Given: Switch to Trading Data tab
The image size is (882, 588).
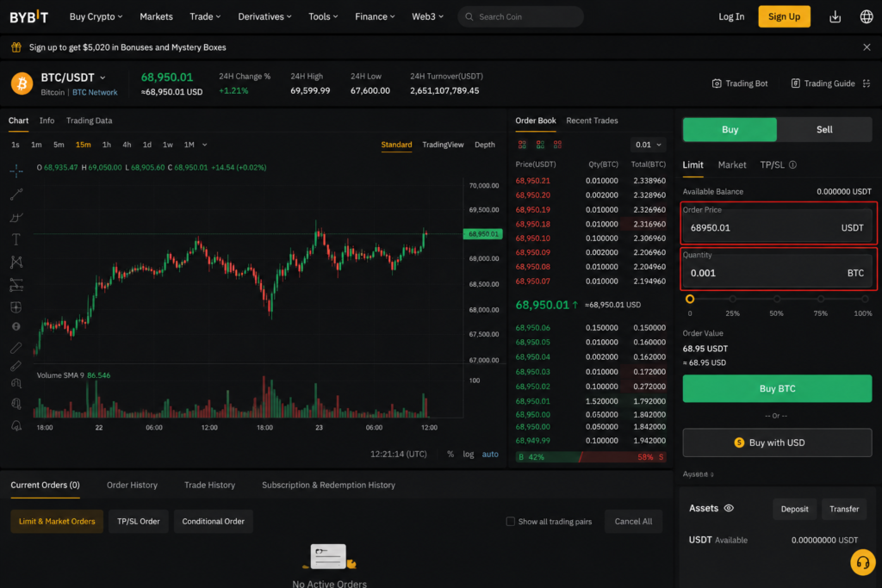Looking at the screenshot, I should [89, 121].
